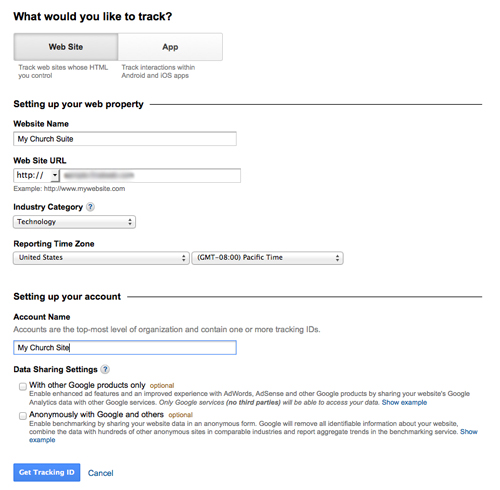Screen dimensions: 500x490
Task: Click the Cancel link
Action: click(x=100, y=473)
